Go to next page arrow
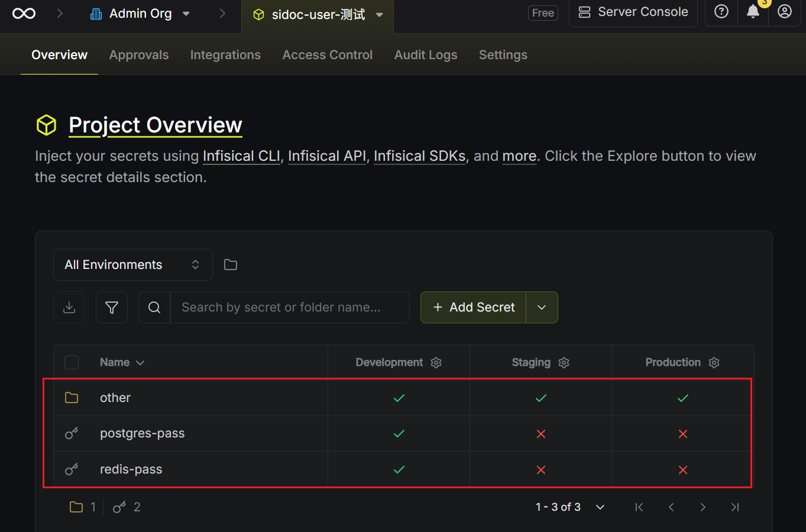The image size is (806, 532). pos(703,507)
